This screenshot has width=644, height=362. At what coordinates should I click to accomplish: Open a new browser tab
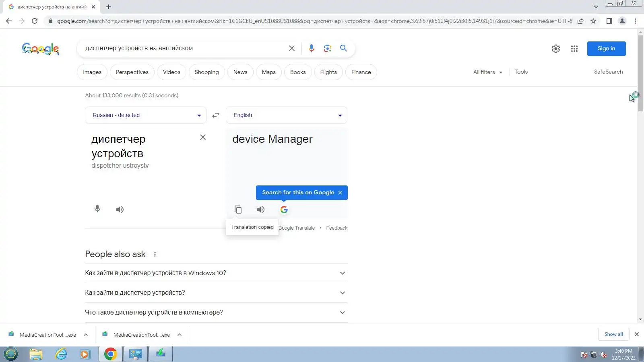[109, 7]
